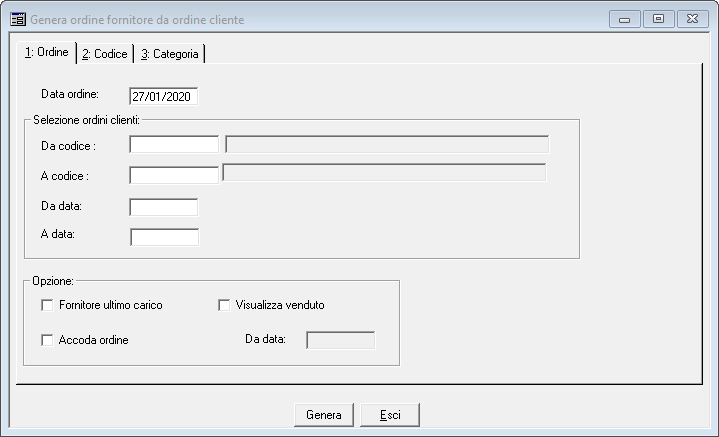Select the Da data field in Selezione ordini

pos(164,207)
